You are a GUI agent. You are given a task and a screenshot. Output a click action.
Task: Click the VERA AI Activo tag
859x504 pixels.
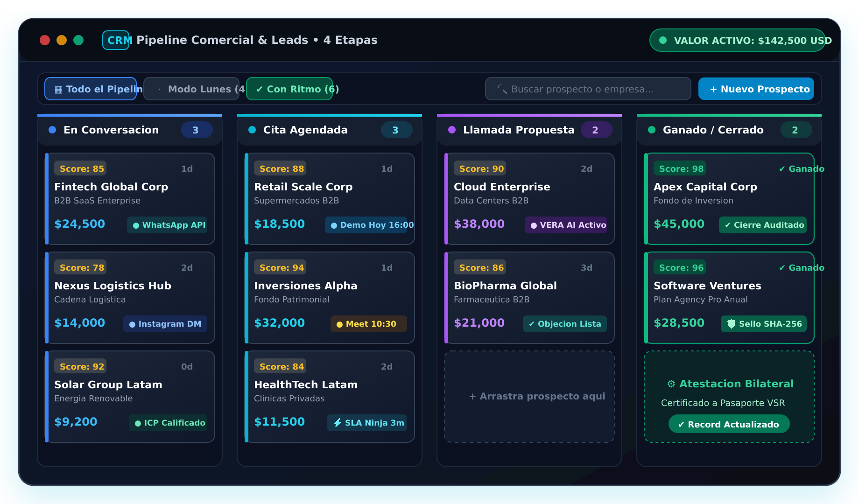[x=566, y=225]
